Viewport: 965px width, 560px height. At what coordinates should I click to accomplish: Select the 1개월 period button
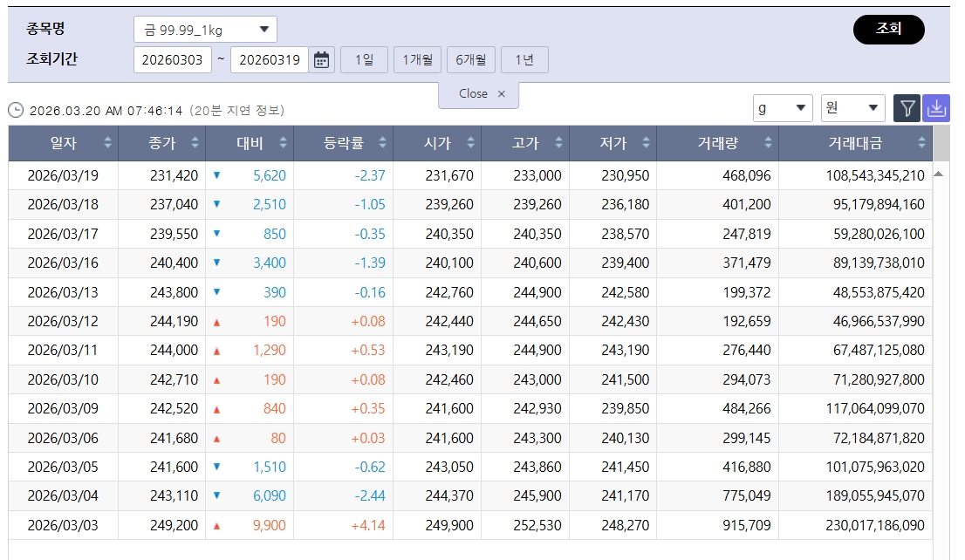click(417, 59)
